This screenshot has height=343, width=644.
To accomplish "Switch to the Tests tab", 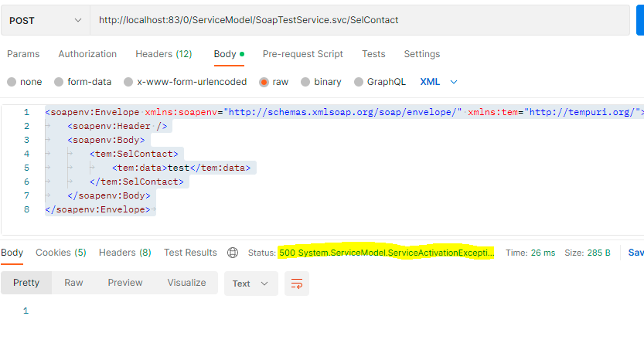I will click(x=373, y=54).
